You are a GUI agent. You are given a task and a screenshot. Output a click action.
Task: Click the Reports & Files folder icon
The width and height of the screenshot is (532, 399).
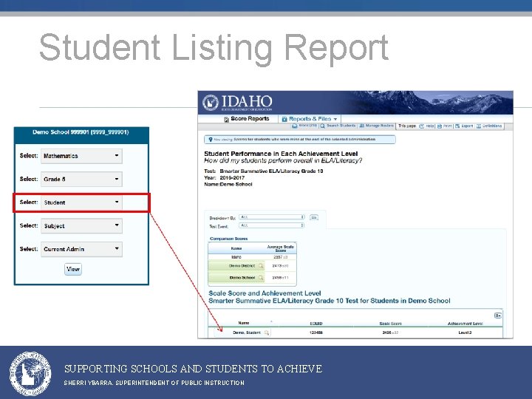284,119
